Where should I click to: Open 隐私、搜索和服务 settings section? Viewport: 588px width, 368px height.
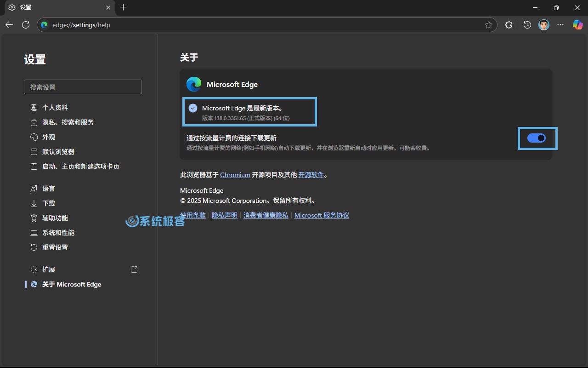click(83, 122)
